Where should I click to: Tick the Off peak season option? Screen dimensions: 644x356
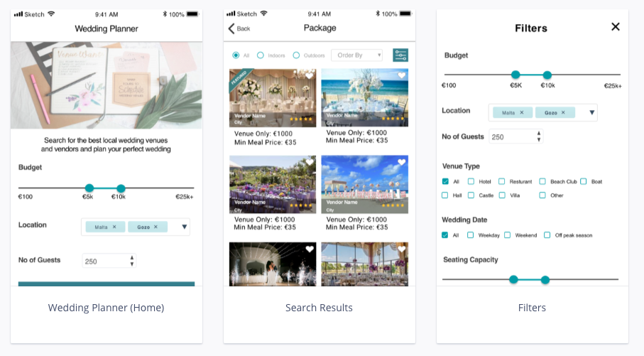click(x=547, y=235)
